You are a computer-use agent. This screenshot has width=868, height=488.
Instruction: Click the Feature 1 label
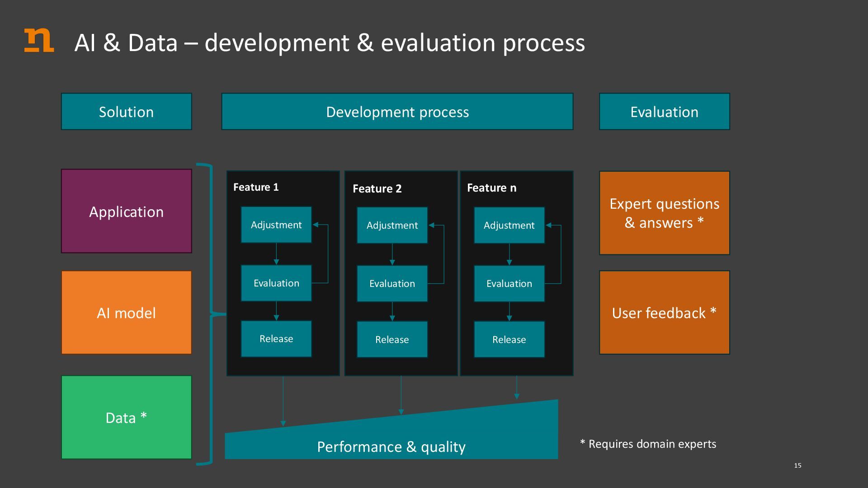pyautogui.click(x=256, y=187)
